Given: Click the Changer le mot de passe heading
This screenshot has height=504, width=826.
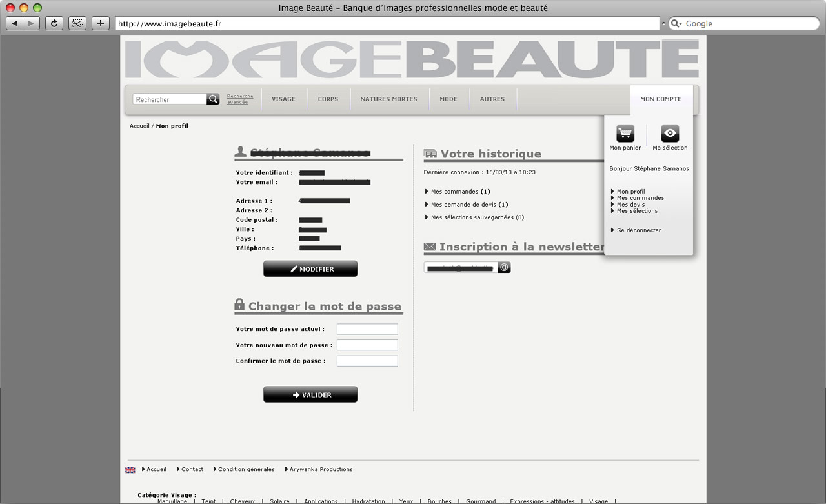Looking at the screenshot, I should click(x=325, y=307).
